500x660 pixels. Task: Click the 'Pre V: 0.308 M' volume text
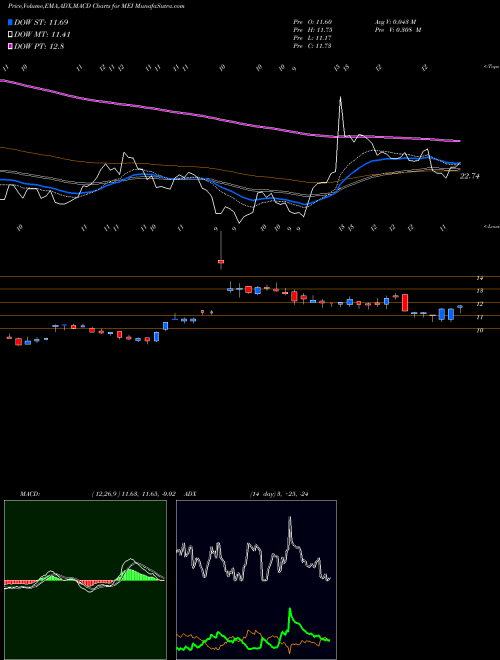tap(398, 30)
